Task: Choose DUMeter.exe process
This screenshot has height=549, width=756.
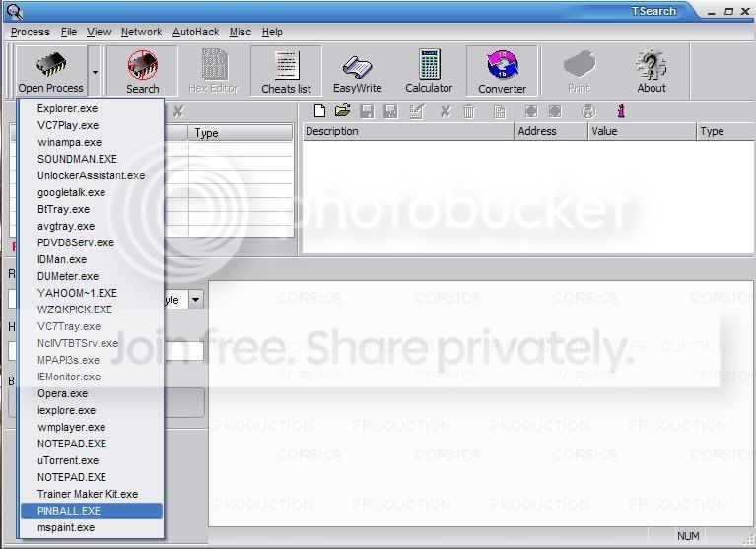Action: tap(92, 276)
